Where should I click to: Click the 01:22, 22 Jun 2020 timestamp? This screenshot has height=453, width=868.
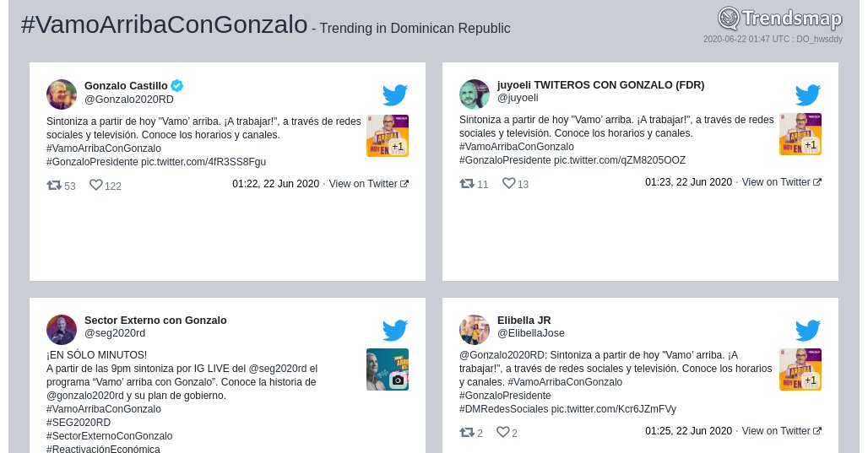pos(275,184)
